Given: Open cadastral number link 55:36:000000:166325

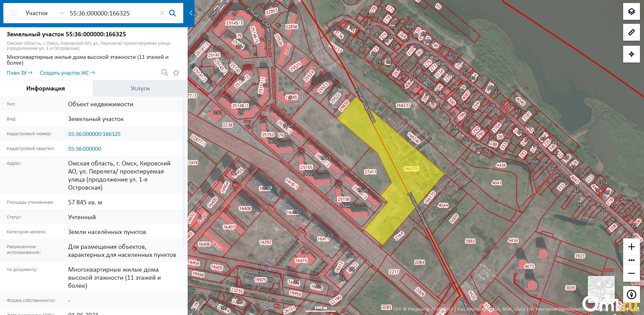Looking at the screenshot, I should click(94, 134).
